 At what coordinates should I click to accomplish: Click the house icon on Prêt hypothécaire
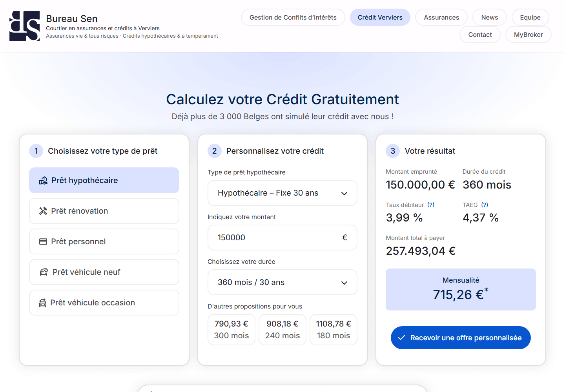click(x=43, y=181)
